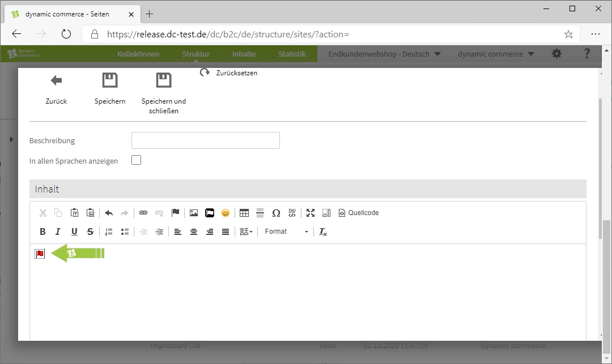Maximize the editor area
612x364 pixels.
[x=311, y=213]
